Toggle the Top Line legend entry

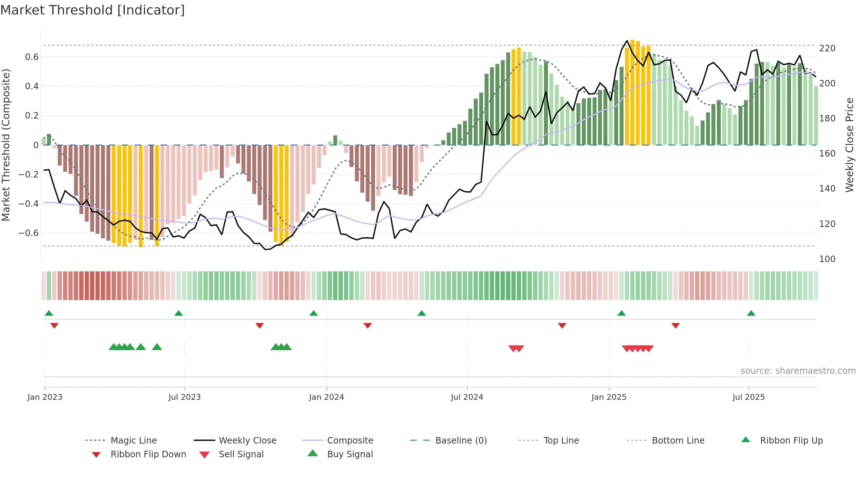(x=549, y=440)
